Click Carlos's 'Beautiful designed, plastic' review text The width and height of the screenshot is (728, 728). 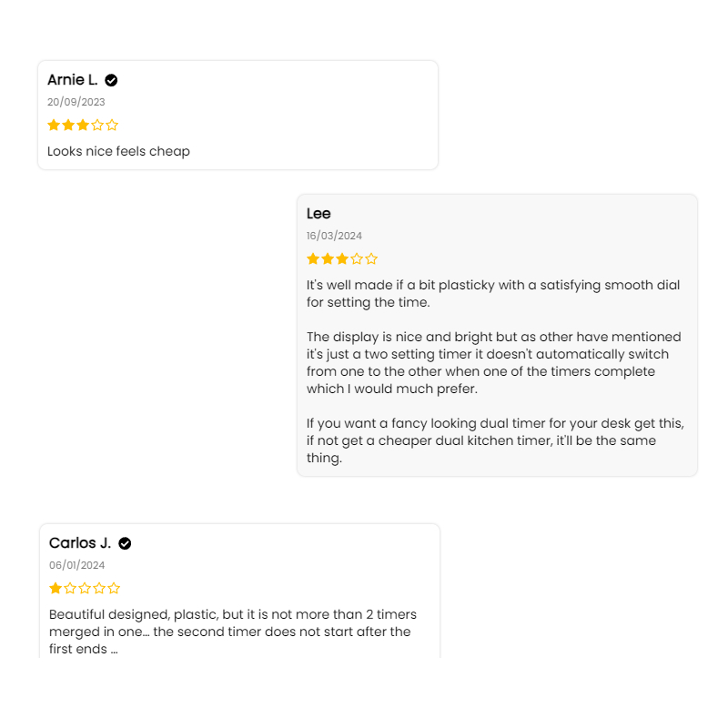pos(233,632)
